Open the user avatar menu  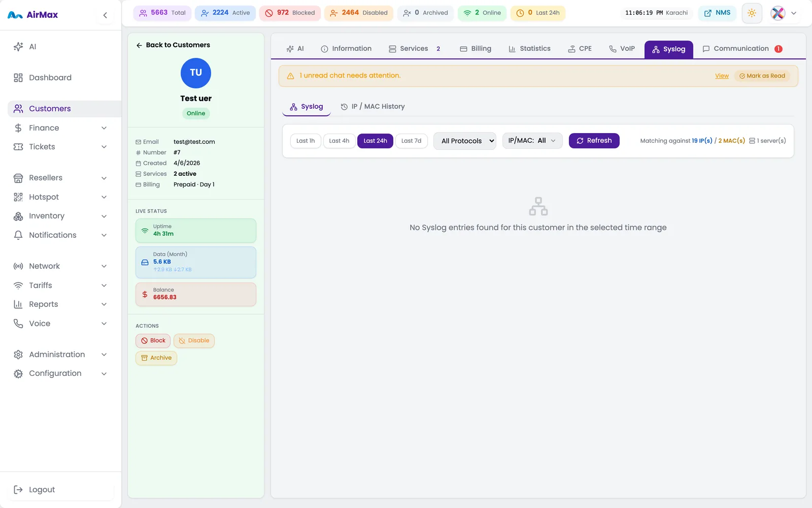tap(784, 13)
